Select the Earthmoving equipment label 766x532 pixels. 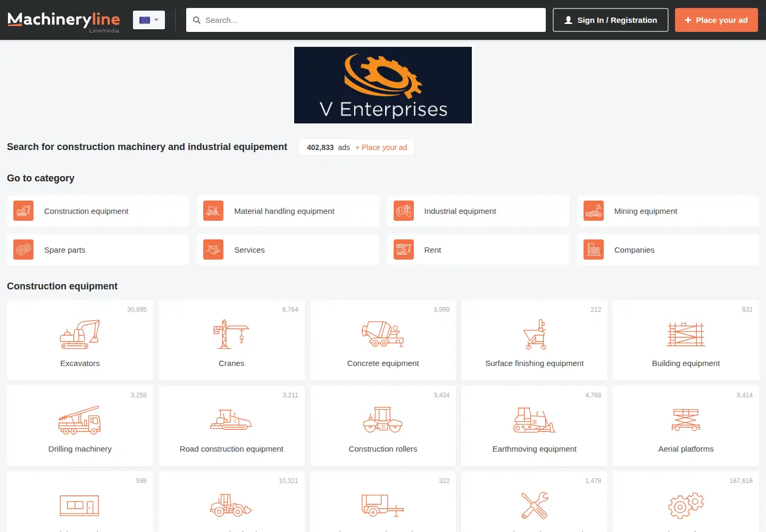pos(535,449)
